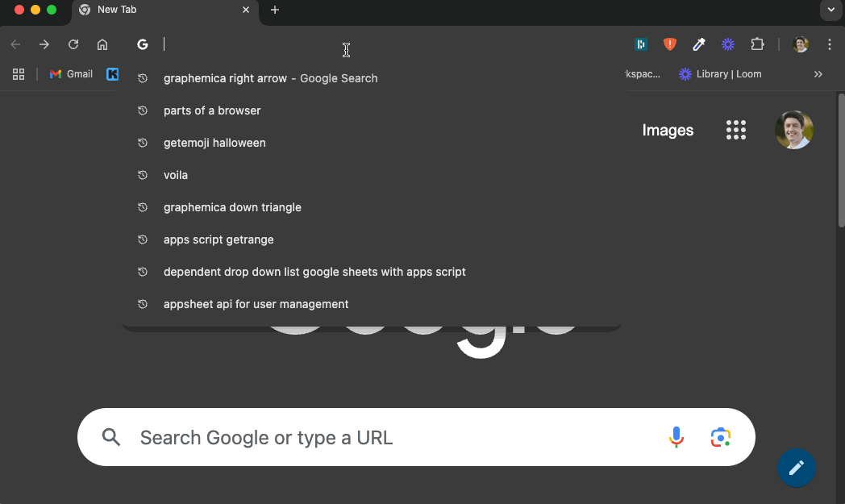Customize Chrome with the pencil button
Viewport: 845px width, 504px height.
coord(796,468)
